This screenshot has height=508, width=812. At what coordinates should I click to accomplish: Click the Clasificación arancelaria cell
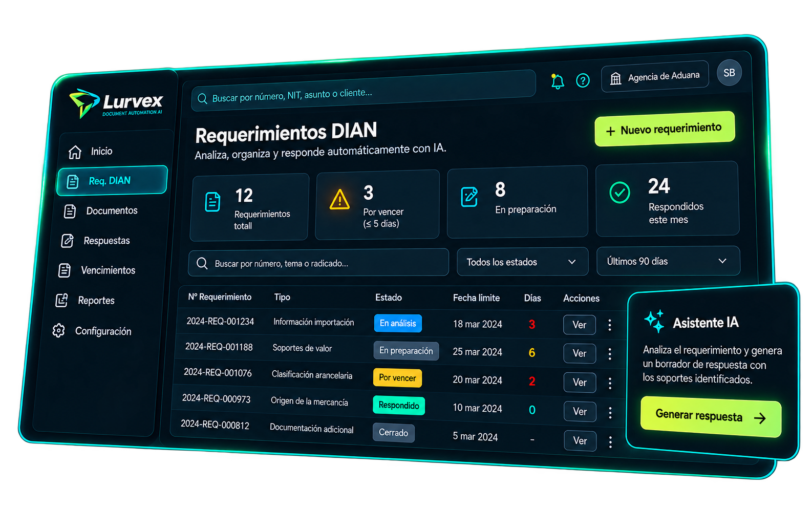312,375
